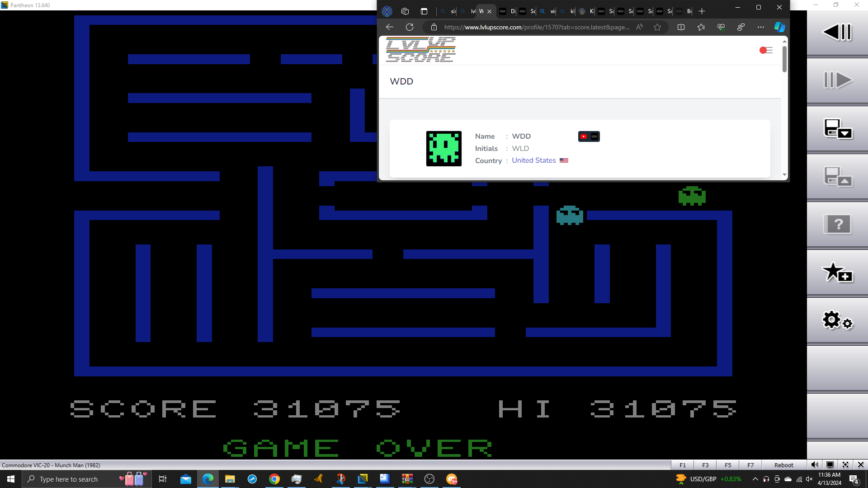Switch to the 'Be' browser tab

click(x=685, y=11)
